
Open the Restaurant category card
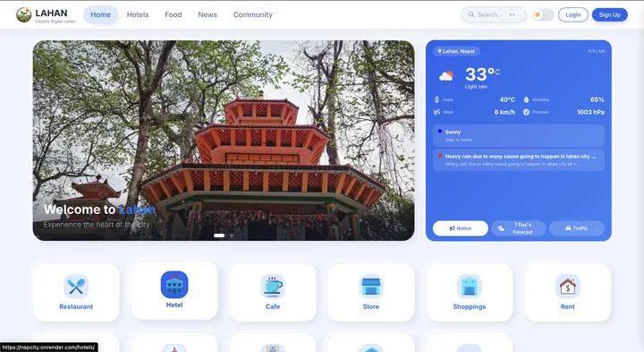[76, 292]
